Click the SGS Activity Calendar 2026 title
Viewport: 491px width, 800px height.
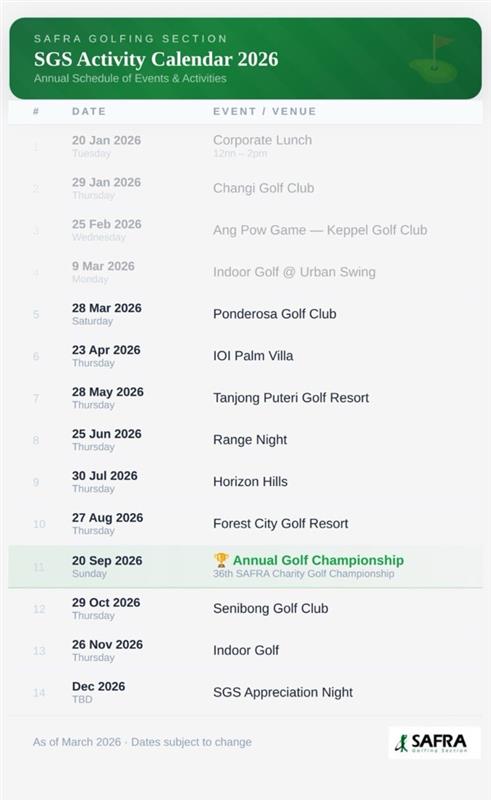pyautogui.click(x=156, y=59)
